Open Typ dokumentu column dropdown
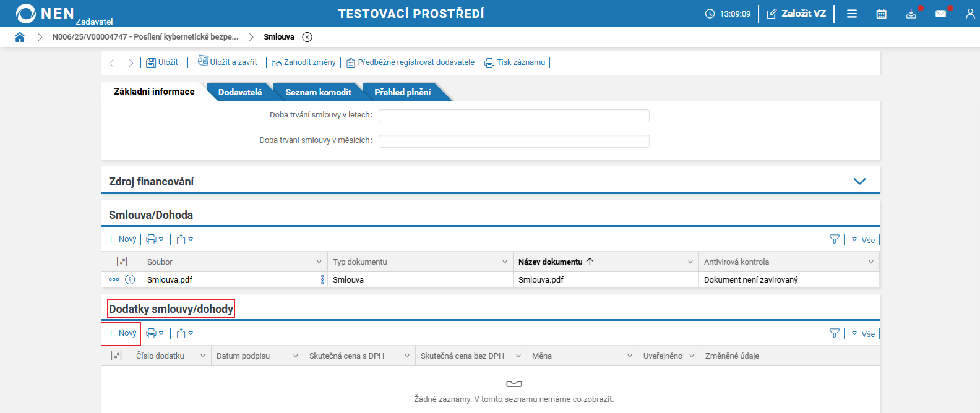 pyautogui.click(x=505, y=262)
